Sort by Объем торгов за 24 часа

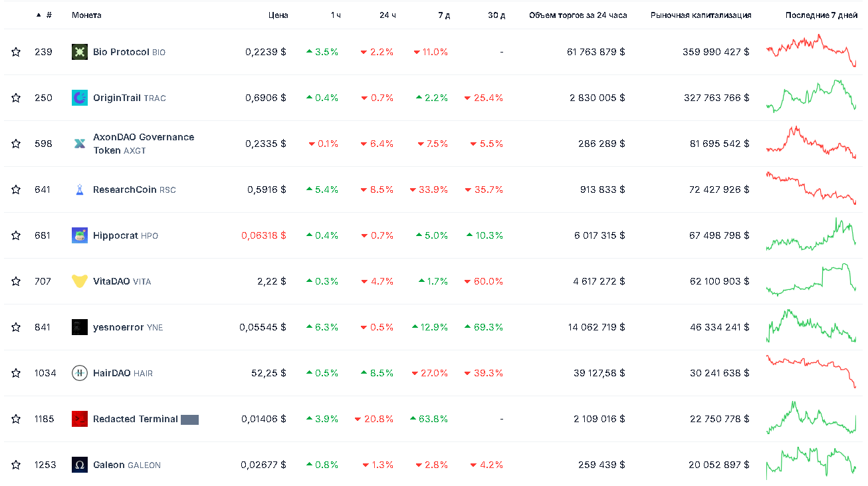pyautogui.click(x=578, y=15)
